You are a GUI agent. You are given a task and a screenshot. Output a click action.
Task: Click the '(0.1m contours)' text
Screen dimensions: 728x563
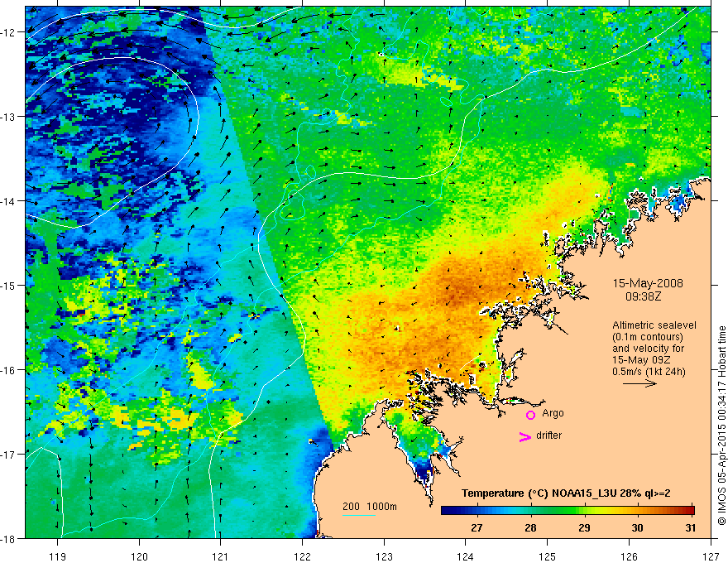pos(648,337)
